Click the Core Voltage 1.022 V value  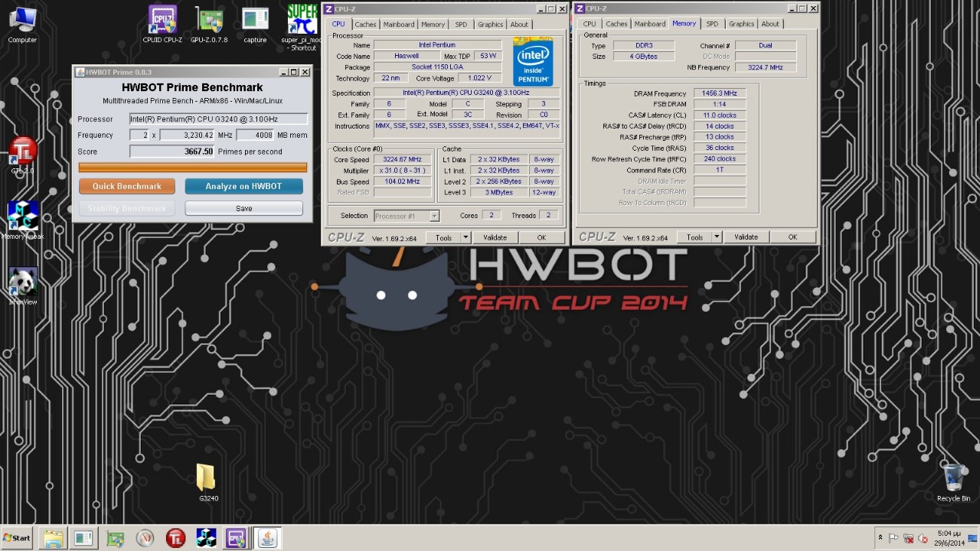click(479, 78)
